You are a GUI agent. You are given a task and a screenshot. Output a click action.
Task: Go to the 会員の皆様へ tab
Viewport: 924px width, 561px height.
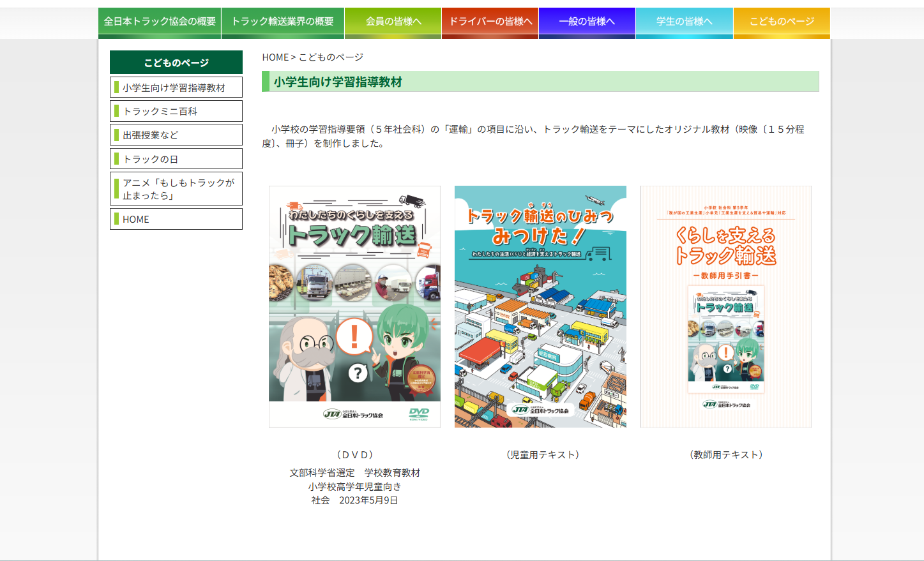(x=393, y=22)
